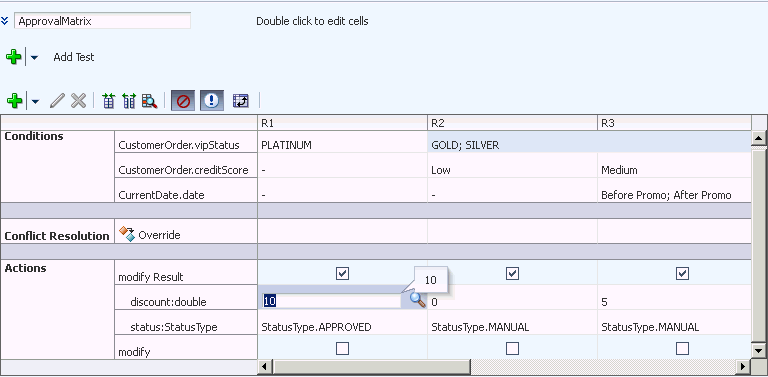Click the green plus Add Test icon

point(13,57)
